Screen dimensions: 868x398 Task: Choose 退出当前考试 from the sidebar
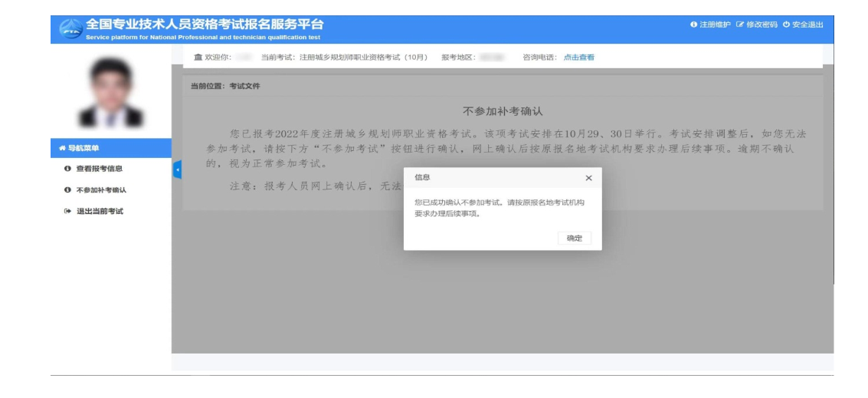pos(99,211)
